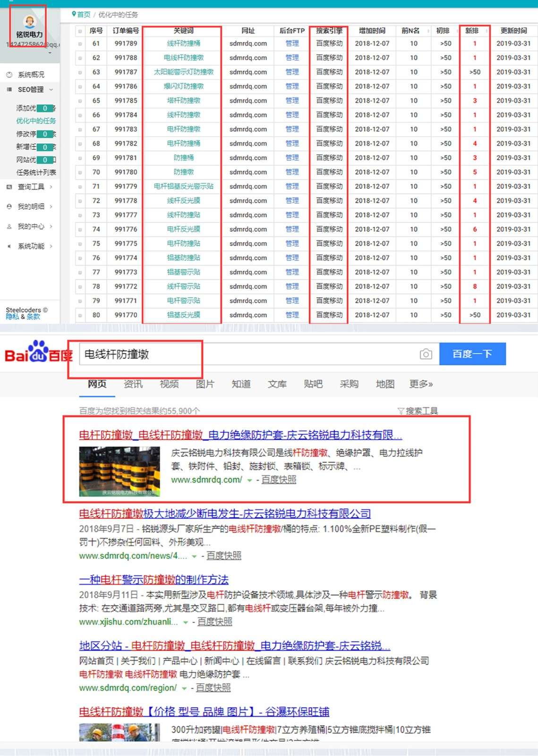The height and width of the screenshot is (756, 538).
Task: Click the 系统概况 dashboard icon in sidebar
Action: pyautogui.click(x=9, y=75)
